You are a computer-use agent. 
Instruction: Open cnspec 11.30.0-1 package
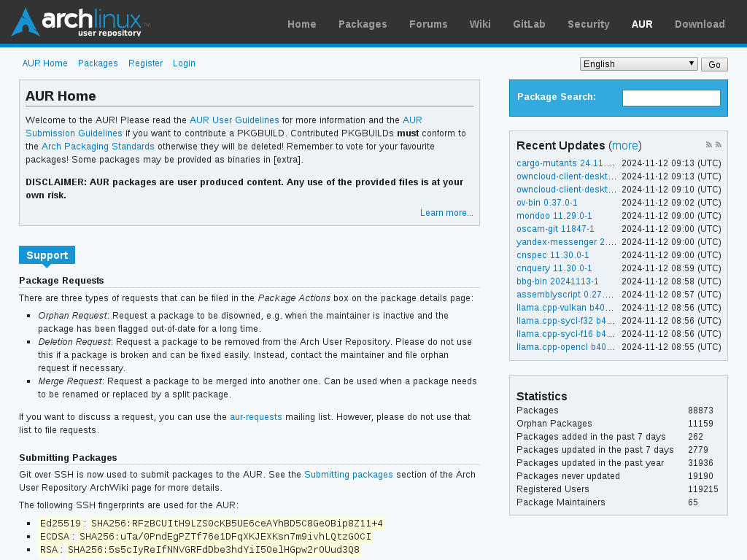coord(553,255)
